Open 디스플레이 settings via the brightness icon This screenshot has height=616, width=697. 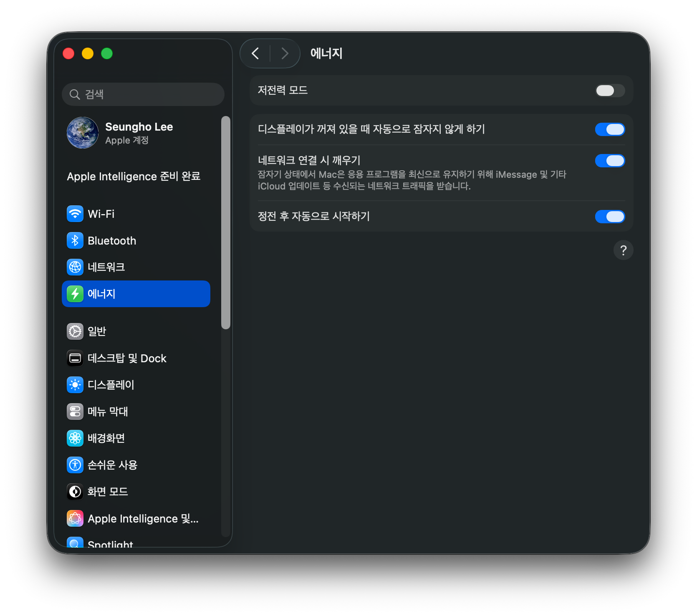pyautogui.click(x=75, y=385)
